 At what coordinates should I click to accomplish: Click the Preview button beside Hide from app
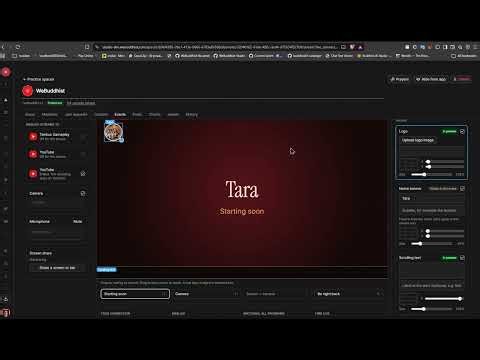pyautogui.click(x=399, y=79)
